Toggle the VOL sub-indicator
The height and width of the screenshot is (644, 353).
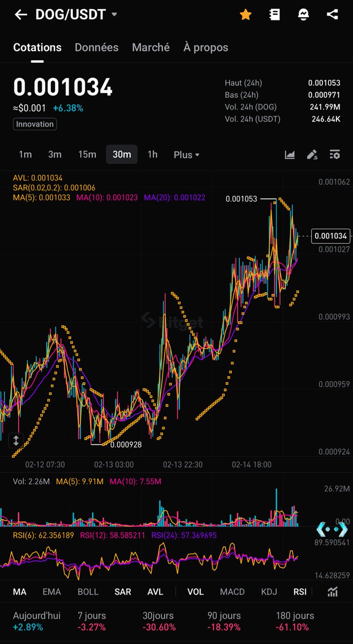click(196, 591)
